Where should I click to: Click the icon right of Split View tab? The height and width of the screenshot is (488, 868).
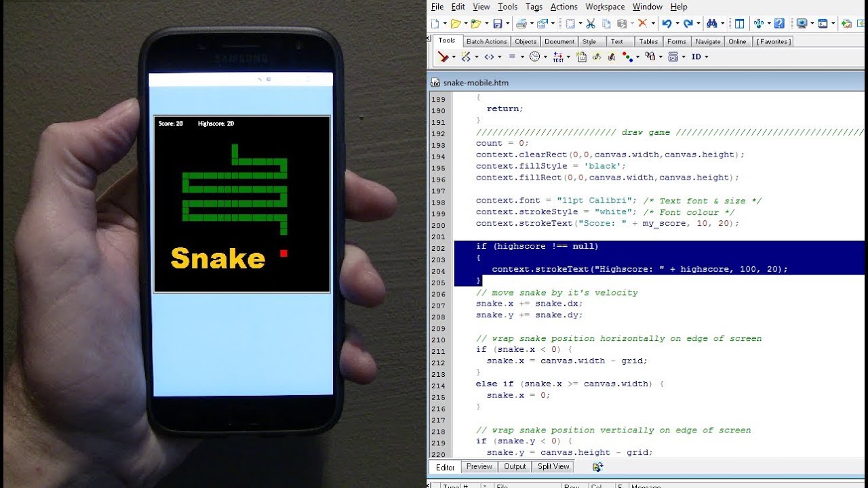(597, 467)
